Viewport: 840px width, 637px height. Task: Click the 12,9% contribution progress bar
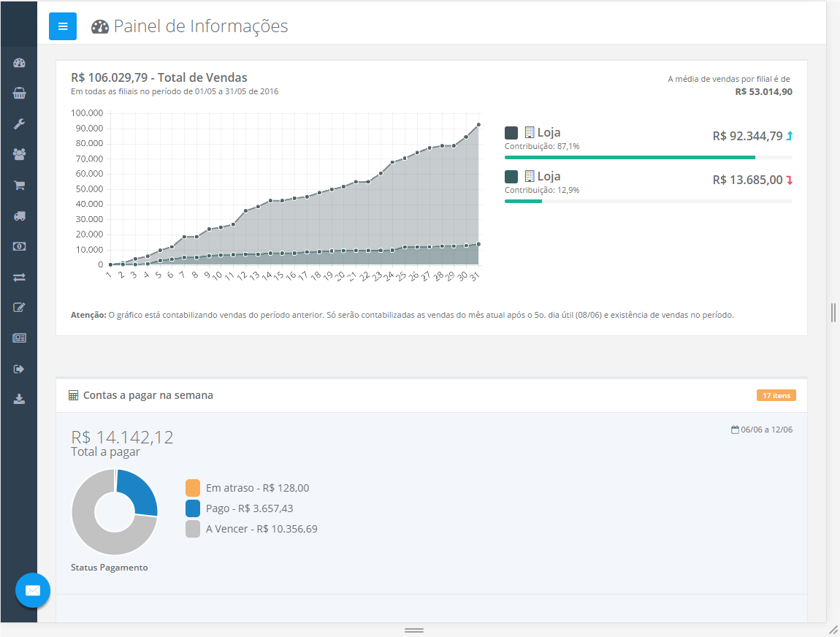click(x=648, y=202)
